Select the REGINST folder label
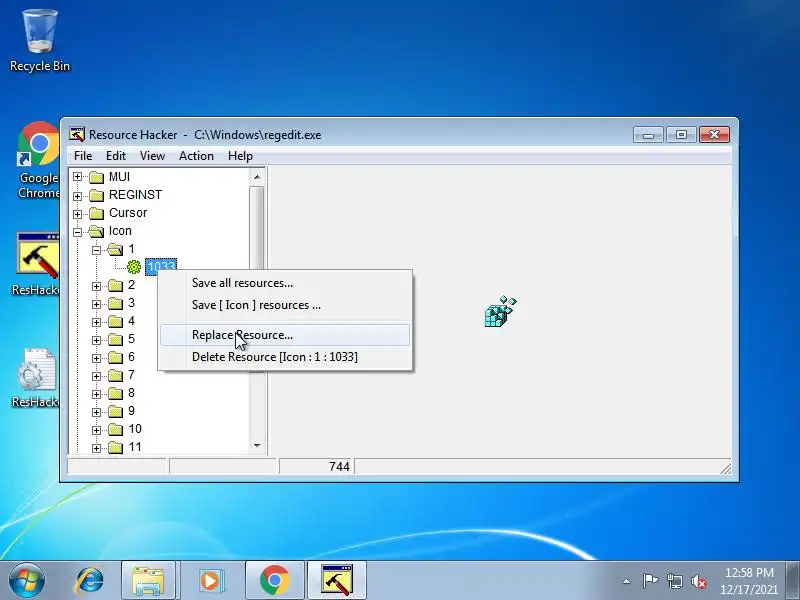Screen dimensions: 800x600 135,195
